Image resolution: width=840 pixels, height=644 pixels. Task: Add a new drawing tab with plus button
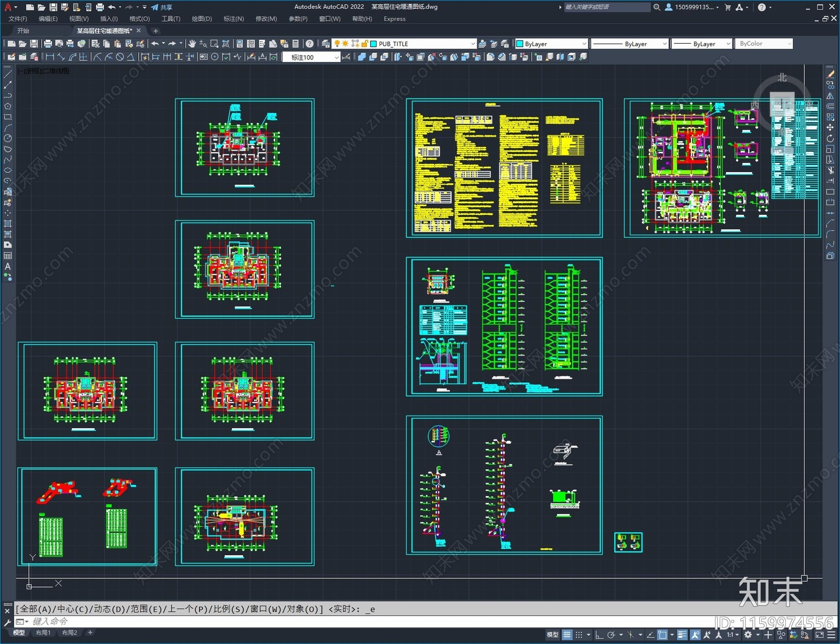point(155,31)
